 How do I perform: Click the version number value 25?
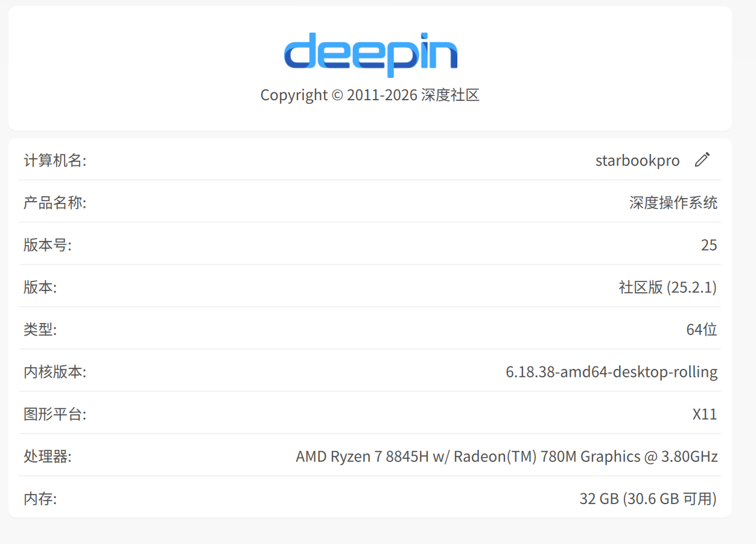[709, 245]
